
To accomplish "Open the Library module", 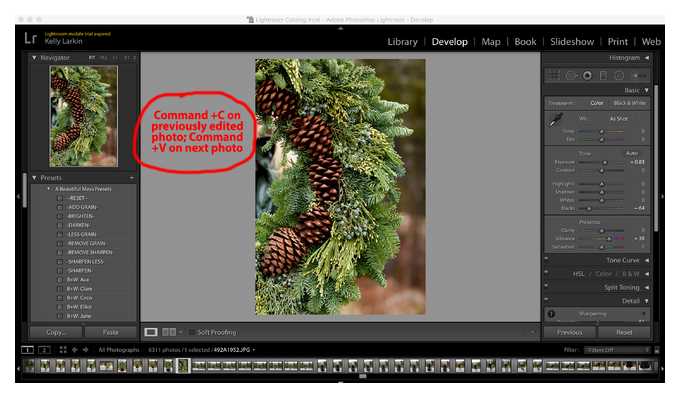I will click(402, 42).
